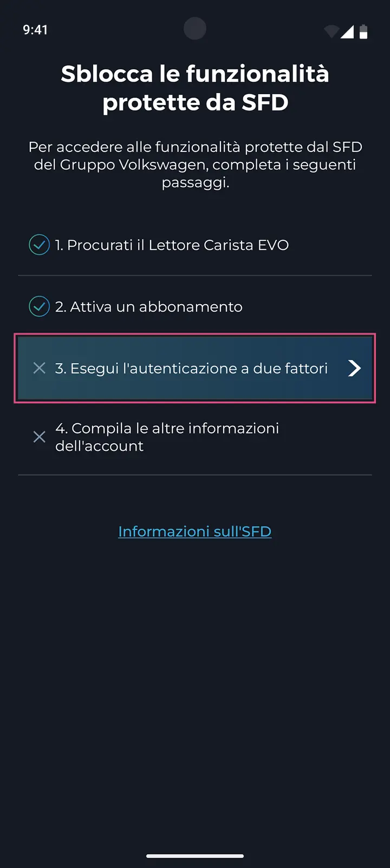Open the "Informazioni sull'SFD" link
Screen dimensions: 390x868
click(x=195, y=531)
